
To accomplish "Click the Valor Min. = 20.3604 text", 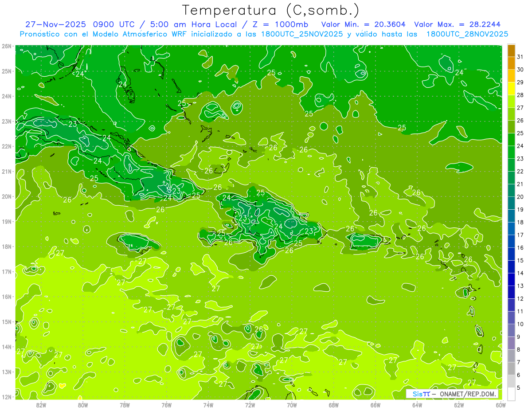I will tap(364, 24).
